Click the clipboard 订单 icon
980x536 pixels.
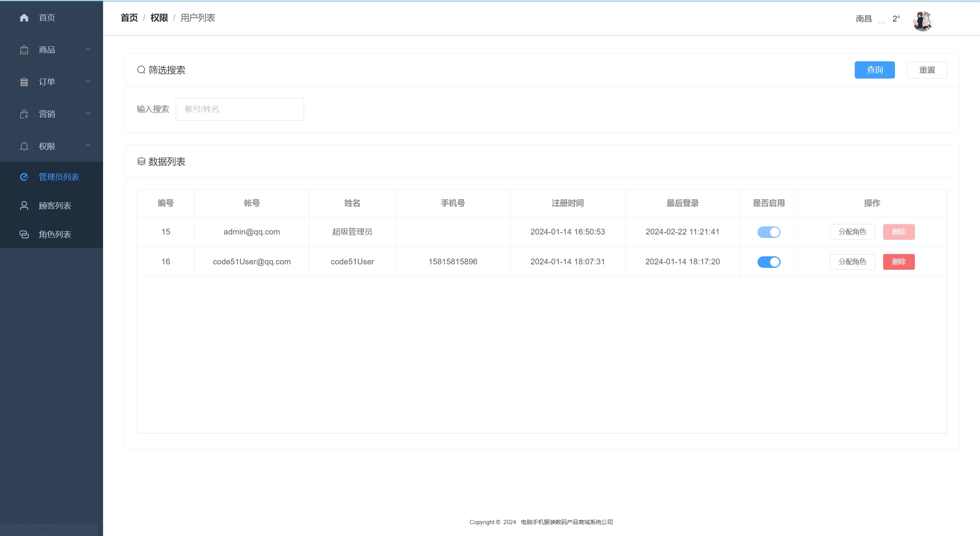coord(24,82)
